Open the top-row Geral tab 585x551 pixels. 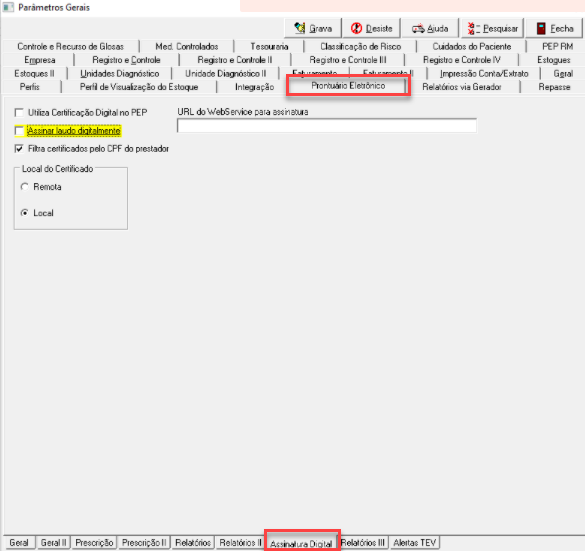coord(563,74)
